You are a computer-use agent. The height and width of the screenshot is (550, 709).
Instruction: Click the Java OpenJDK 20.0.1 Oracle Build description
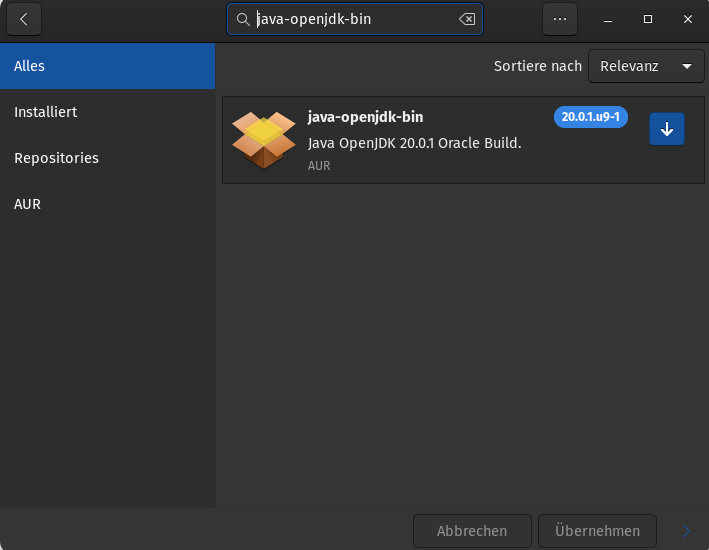pyautogui.click(x=415, y=143)
